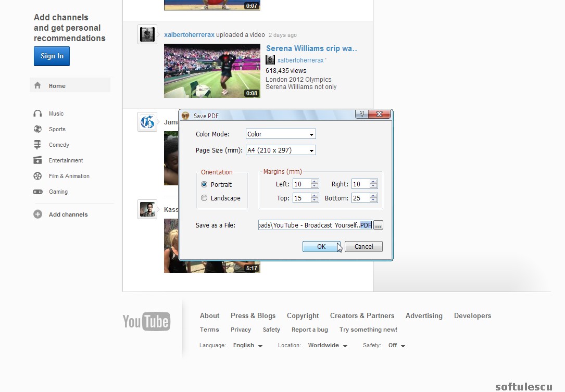Image resolution: width=565 pixels, height=392 pixels.
Task: Select Landscape orientation
Action: tap(204, 198)
